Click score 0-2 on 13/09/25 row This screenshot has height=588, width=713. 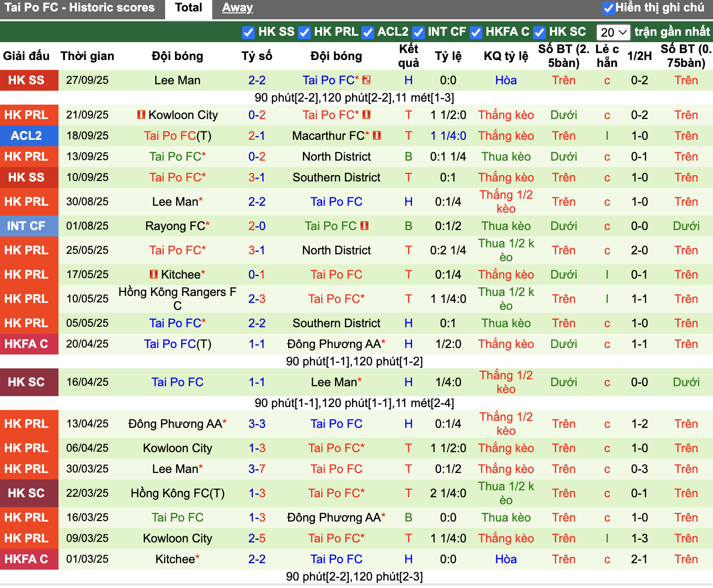(257, 157)
